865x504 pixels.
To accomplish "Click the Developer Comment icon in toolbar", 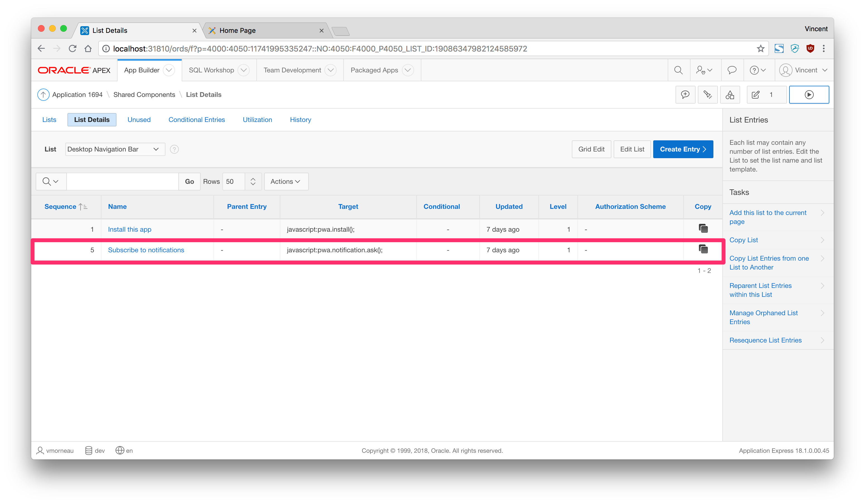I will coord(685,95).
